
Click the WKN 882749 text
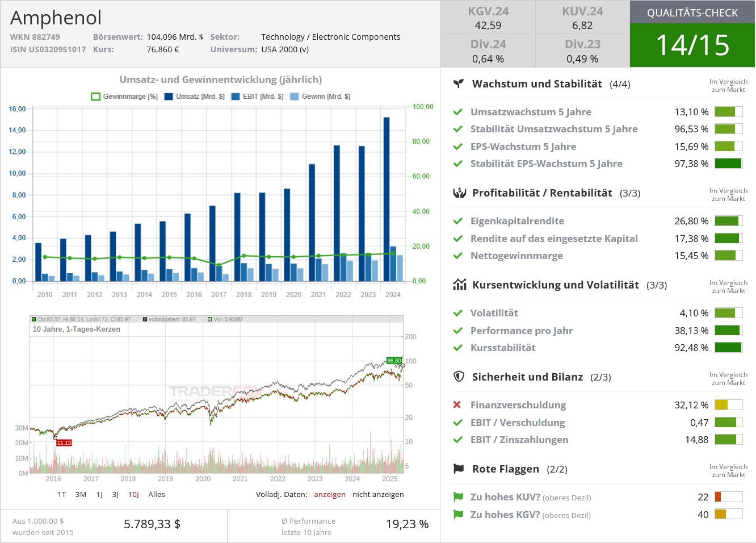tap(35, 37)
